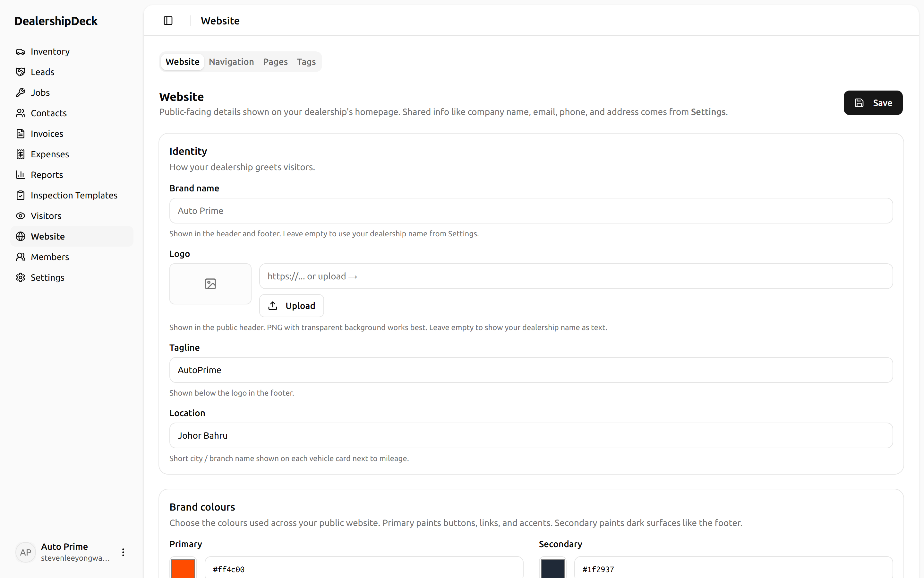Click the Upload logo button

[292, 306]
